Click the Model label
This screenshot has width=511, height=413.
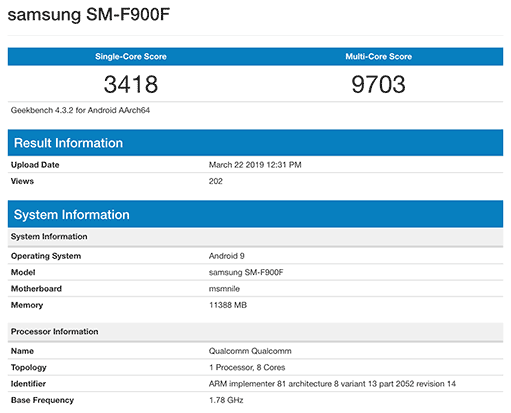(23, 272)
